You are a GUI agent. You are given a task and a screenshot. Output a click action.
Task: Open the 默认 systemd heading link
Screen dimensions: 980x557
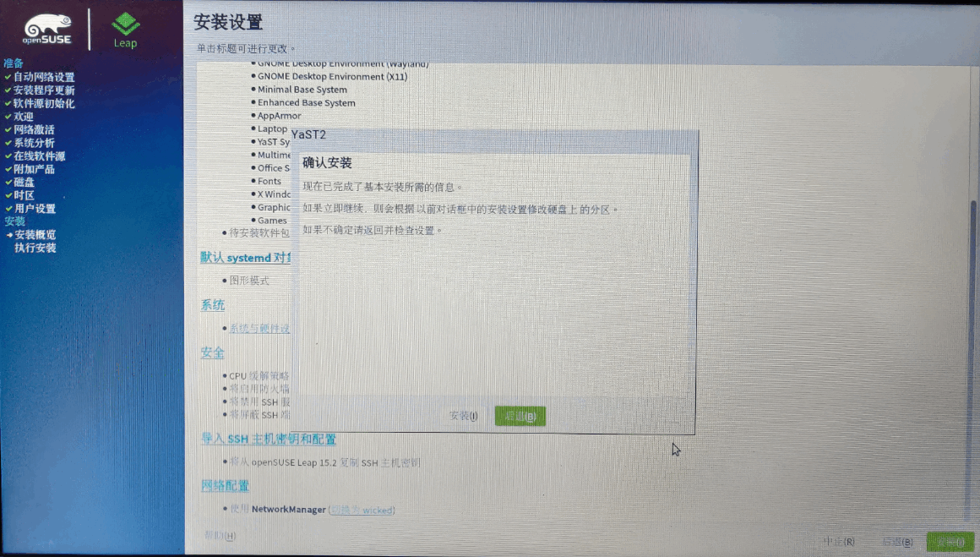click(245, 258)
